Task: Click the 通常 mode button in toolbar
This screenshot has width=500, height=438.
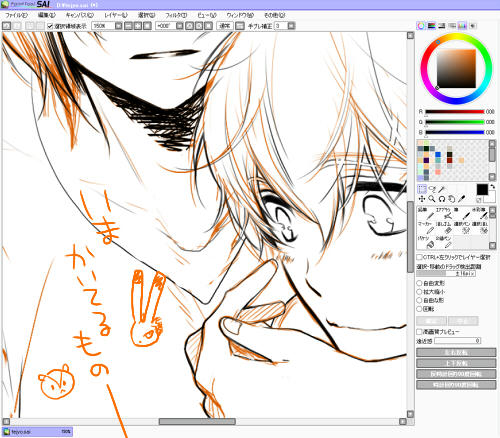Action: click(x=225, y=26)
